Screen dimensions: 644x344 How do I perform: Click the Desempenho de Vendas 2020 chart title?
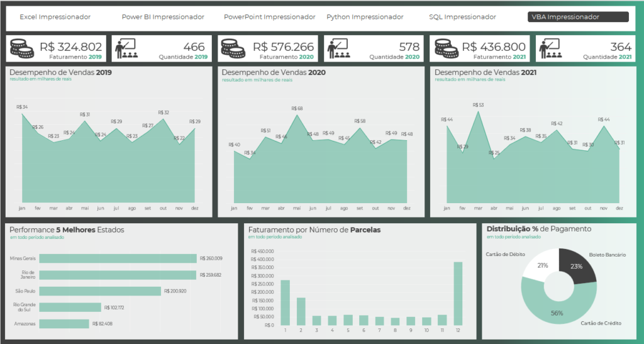click(274, 72)
